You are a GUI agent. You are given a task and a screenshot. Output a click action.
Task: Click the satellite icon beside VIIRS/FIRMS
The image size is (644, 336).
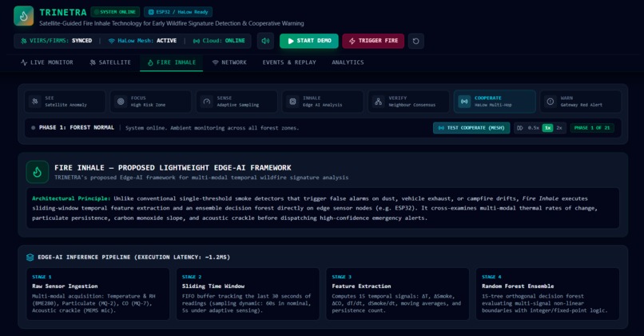coord(24,41)
